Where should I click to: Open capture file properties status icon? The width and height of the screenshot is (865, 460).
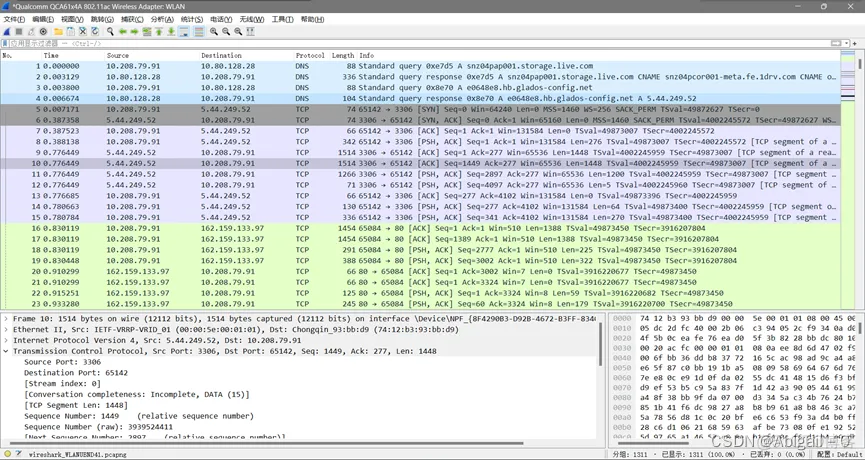[x=18, y=454]
